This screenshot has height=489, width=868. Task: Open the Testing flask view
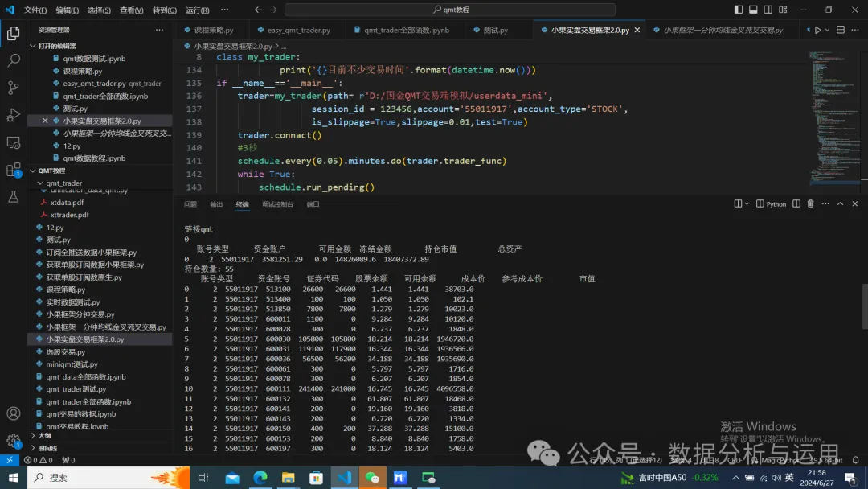pyautogui.click(x=14, y=196)
